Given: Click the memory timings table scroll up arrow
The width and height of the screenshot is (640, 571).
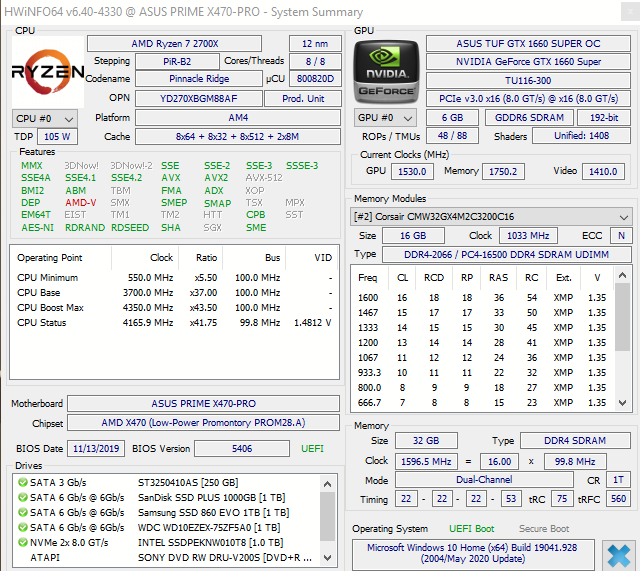Looking at the screenshot, I should click(x=622, y=275).
